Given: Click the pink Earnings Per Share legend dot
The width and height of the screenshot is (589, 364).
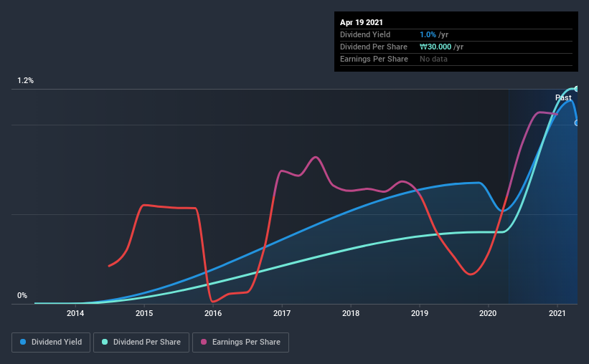Looking at the screenshot, I should [x=204, y=342].
